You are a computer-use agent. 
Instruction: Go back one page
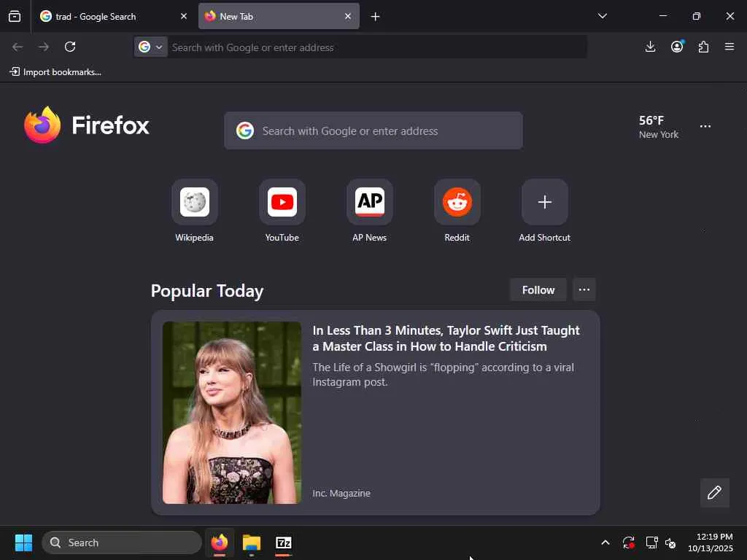point(18,47)
